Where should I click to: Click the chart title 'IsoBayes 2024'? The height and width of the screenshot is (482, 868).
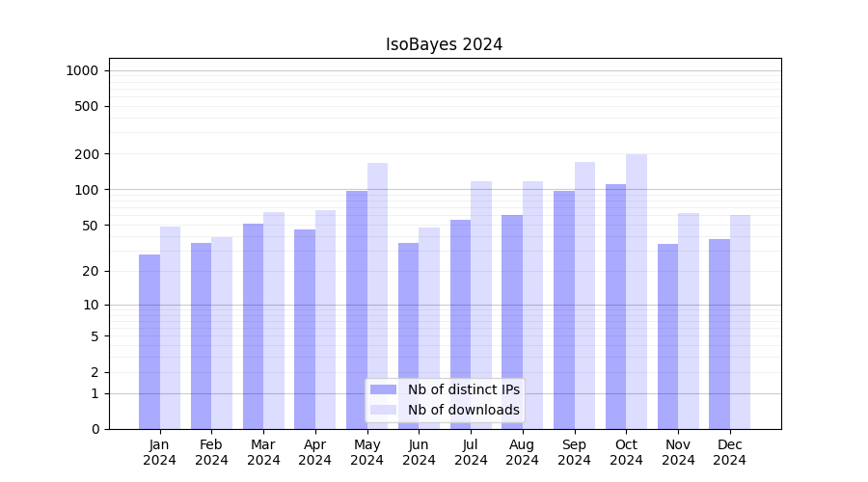tap(444, 44)
